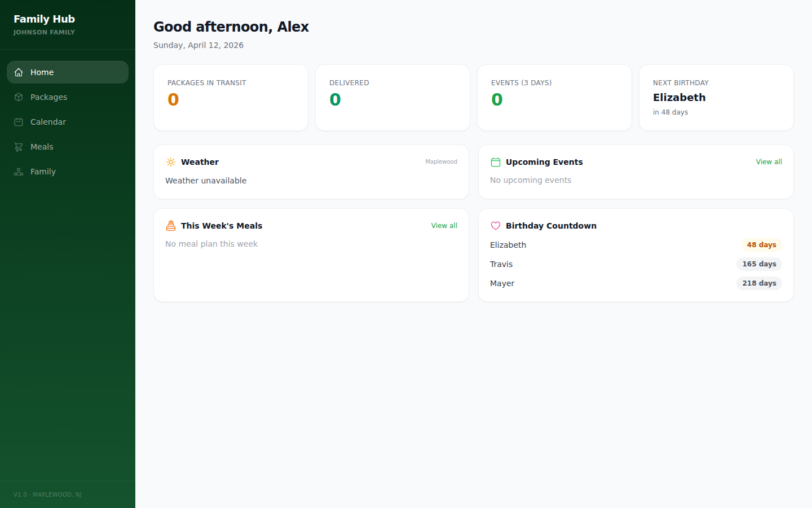
Task: Select the Family menu entry
Action: 43,172
